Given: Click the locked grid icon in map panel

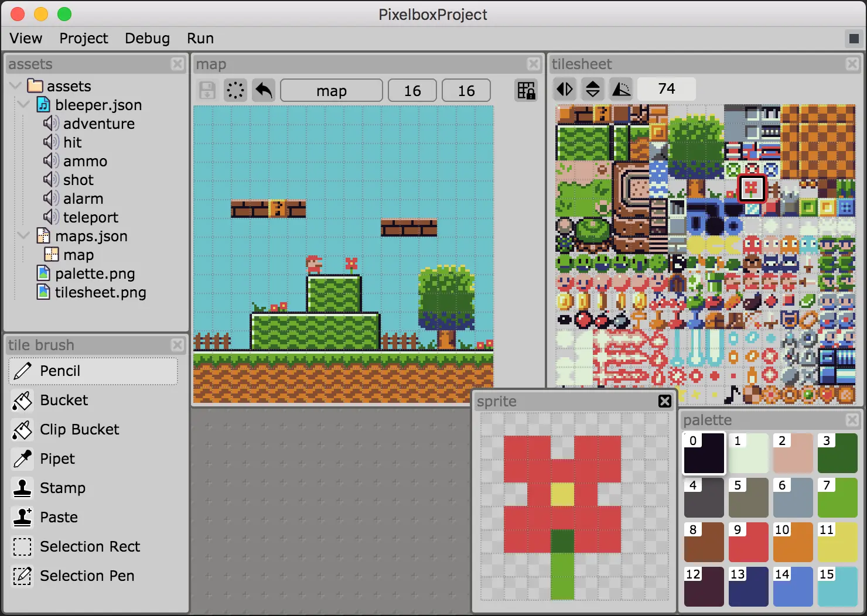Looking at the screenshot, I should pos(525,91).
